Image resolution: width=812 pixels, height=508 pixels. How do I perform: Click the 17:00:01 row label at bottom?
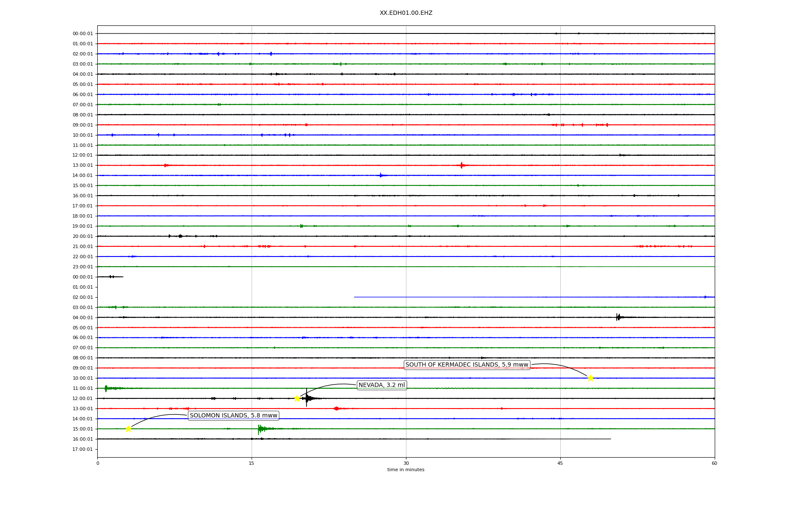click(82, 449)
